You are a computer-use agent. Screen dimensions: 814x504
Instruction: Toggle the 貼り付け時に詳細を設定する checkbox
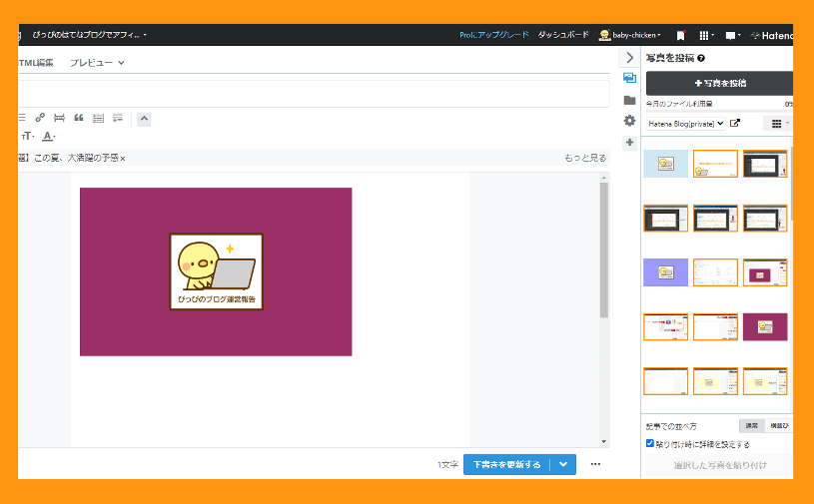click(x=650, y=443)
